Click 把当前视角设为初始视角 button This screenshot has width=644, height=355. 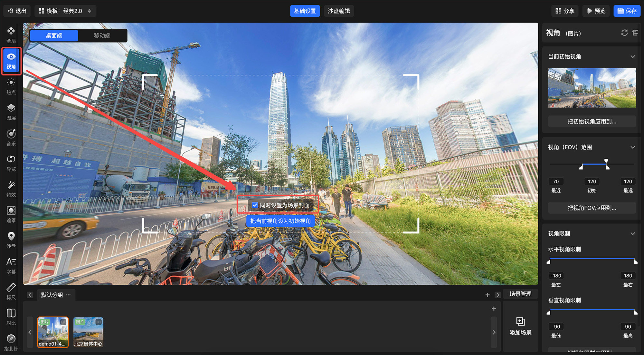point(280,221)
